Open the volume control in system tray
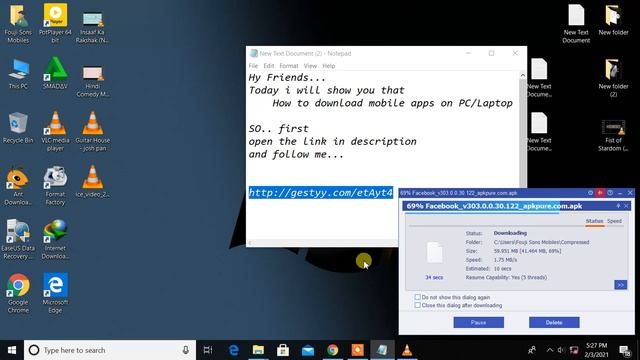 coord(561,350)
